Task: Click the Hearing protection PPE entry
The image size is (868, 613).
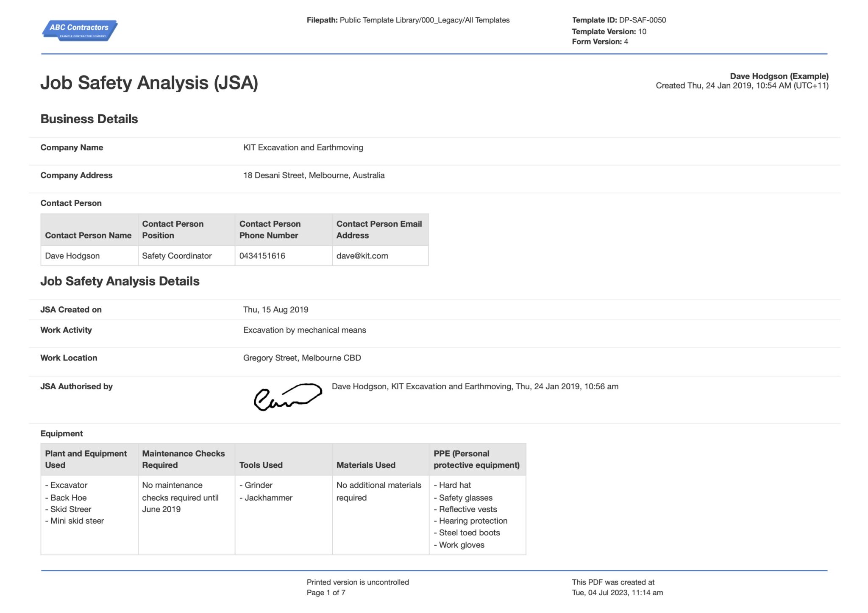Action: click(x=473, y=521)
